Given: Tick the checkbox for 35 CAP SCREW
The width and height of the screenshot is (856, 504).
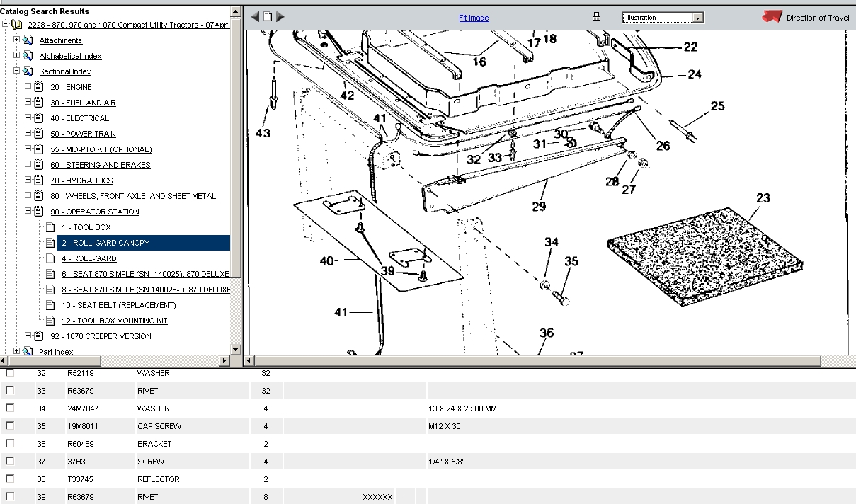Looking at the screenshot, I should (10, 425).
